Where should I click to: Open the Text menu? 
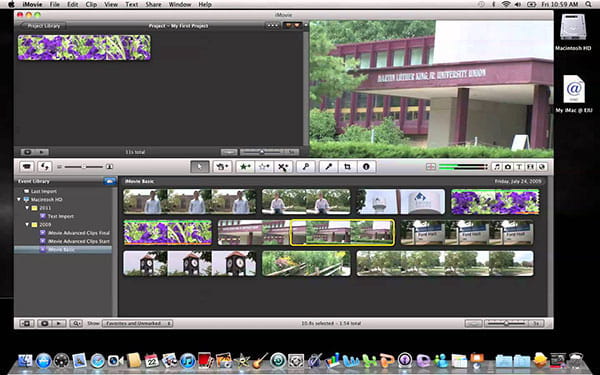click(132, 5)
